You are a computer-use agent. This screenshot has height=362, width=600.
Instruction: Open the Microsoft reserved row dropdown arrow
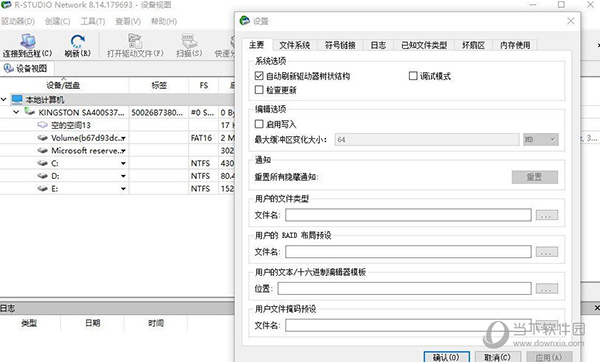pos(123,151)
